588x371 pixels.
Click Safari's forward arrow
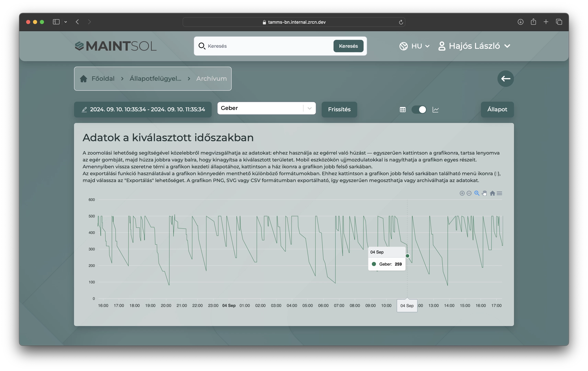[x=89, y=22]
